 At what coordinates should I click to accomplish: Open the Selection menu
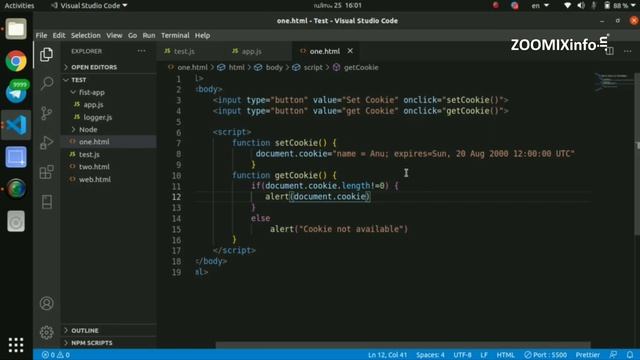click(86, 36)
